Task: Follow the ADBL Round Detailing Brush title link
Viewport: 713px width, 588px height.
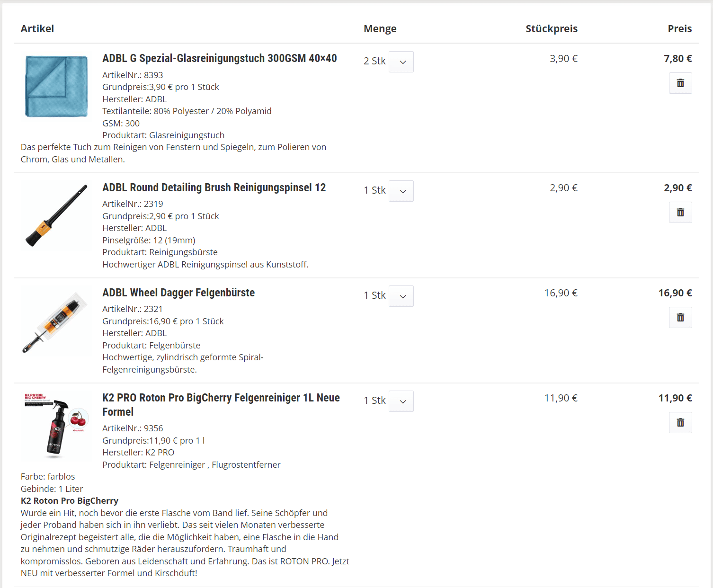Action: pyautogui.click(x=214, y=187)
